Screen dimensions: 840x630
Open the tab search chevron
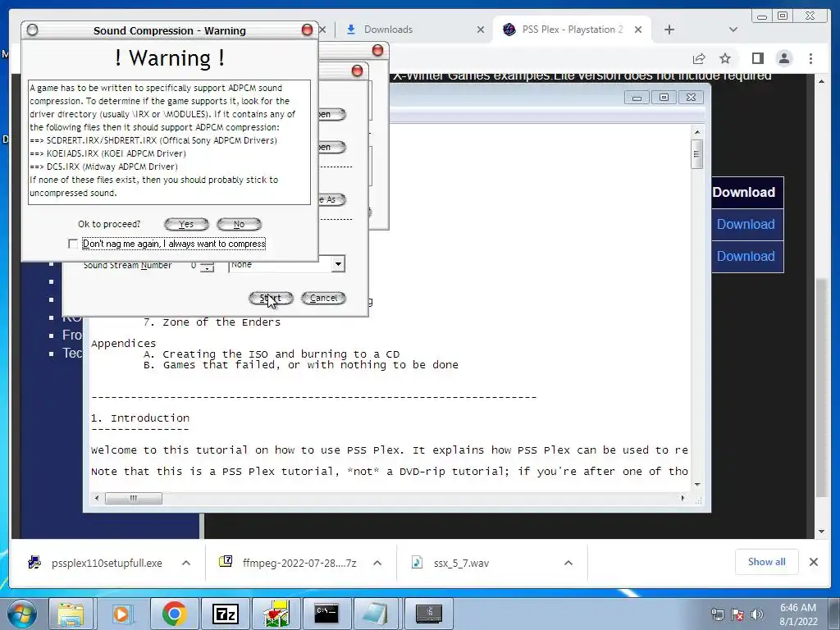pos(733,30)
